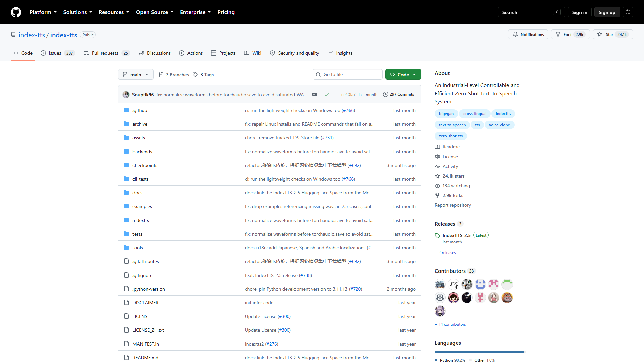View commit check status checkmark
This screenshot has height=362, width=644.
pos(326,95)
